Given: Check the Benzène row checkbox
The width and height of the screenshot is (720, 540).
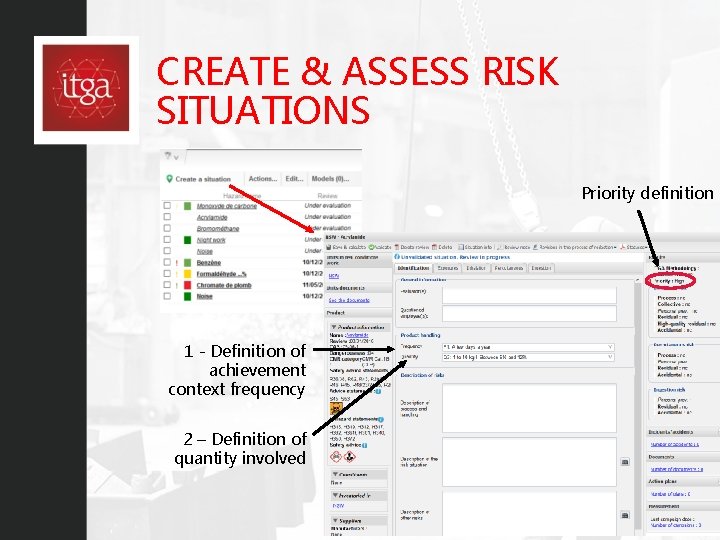Looking at the screenshot, I should (167, 262).
